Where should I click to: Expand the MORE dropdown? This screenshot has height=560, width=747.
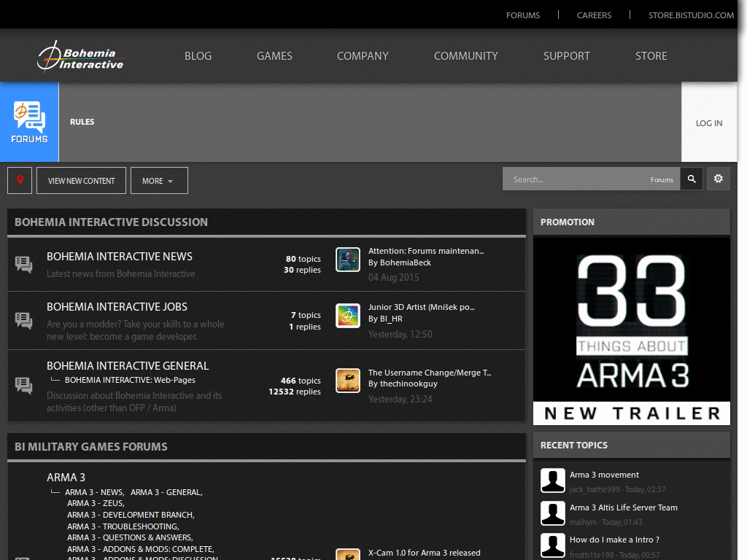click(159, 181)
